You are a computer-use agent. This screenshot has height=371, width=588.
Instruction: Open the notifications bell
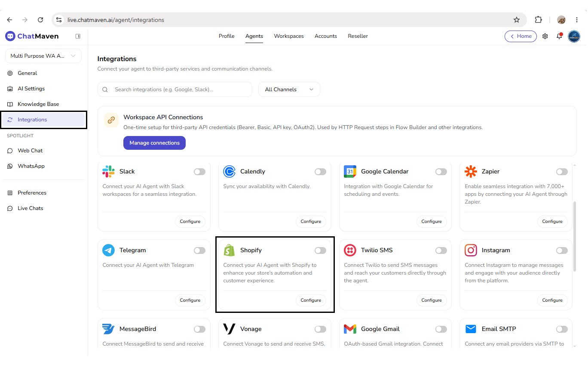[x=559, y=36]
